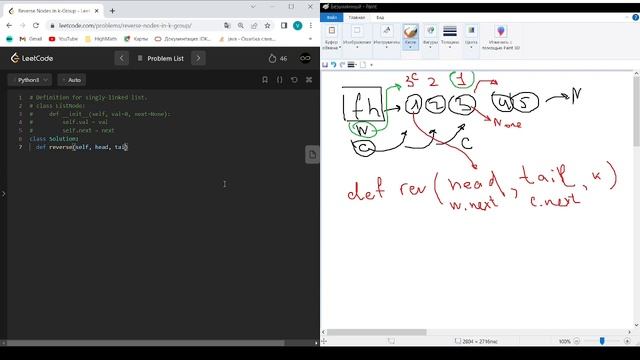Image resolution: width=640 pixels, height=360 pixels.
Task: Open Paint help question mark icon
Action: coord(636,18)
